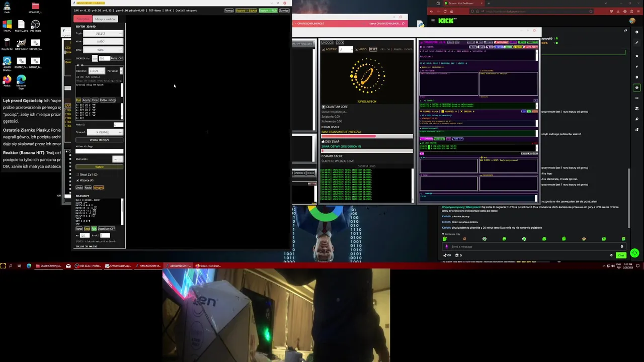
Task: Focus the Wstaw string input field
Action: click(x=99, y=151)
